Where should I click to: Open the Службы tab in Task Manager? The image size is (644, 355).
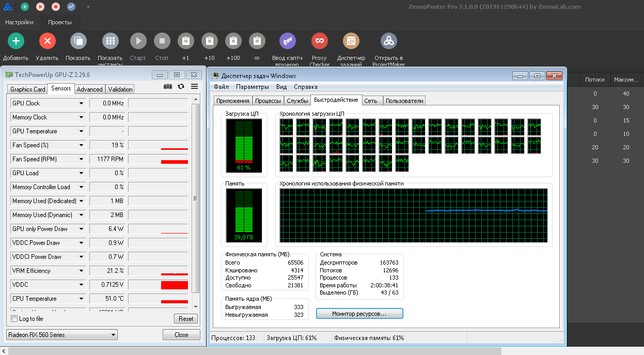point(297,101)
